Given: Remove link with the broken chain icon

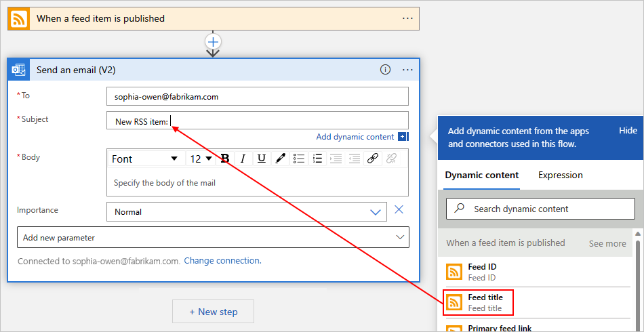Looking at the screenshot, I should 391,159.
